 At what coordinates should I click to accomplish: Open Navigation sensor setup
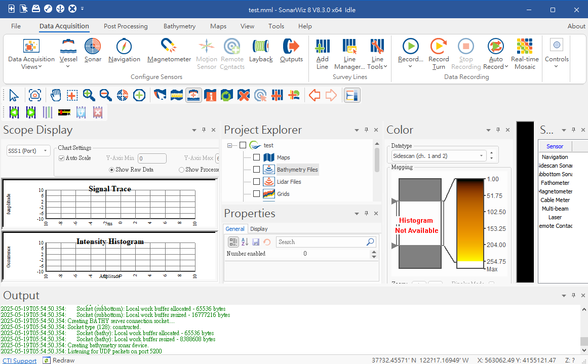point(124,50)
